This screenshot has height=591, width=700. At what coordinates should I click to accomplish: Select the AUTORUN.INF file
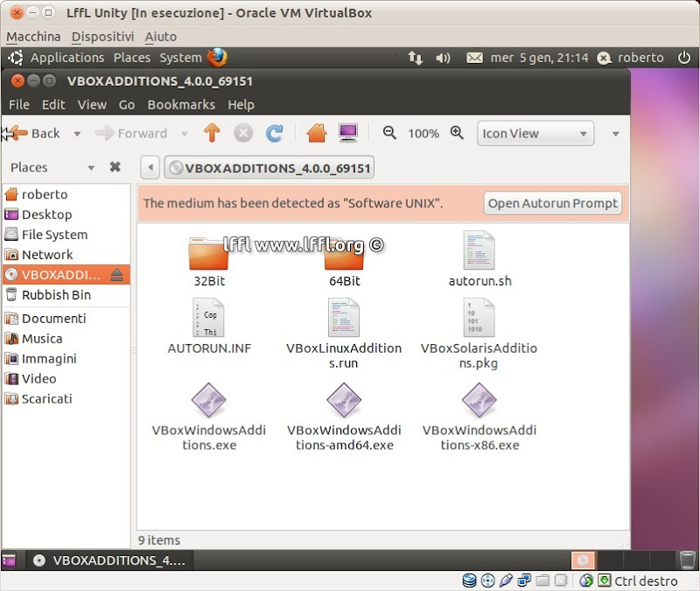pos(209,326)
